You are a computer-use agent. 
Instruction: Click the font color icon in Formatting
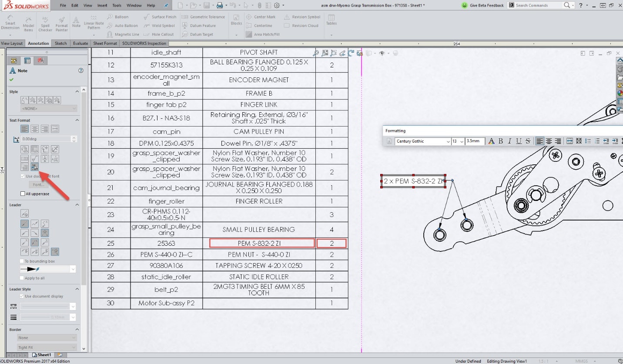(491, 141)
